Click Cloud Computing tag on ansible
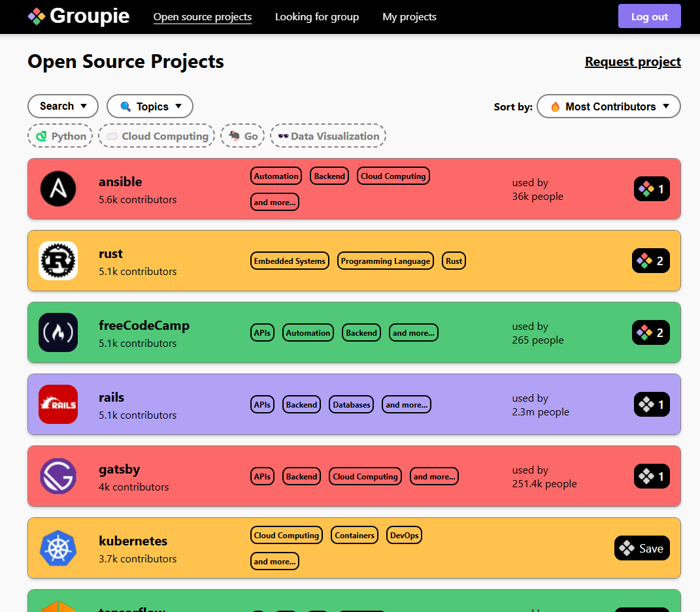 point(393,176)
